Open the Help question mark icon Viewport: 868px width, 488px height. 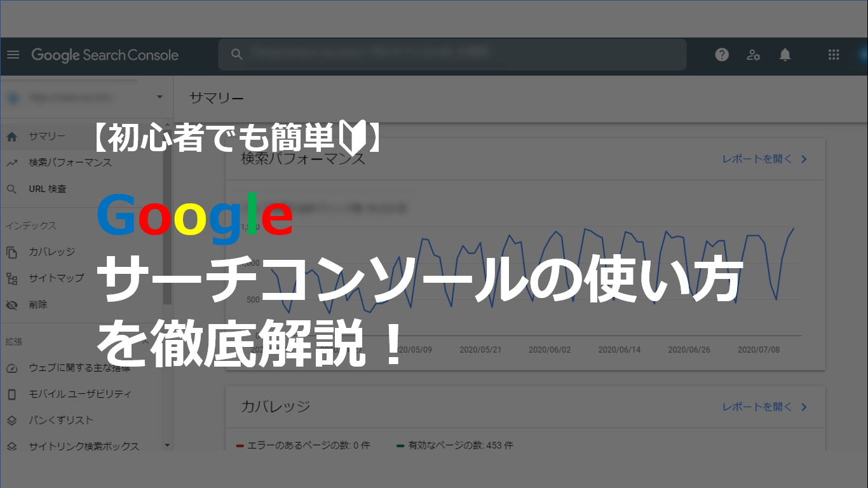[x=722, y=55]
